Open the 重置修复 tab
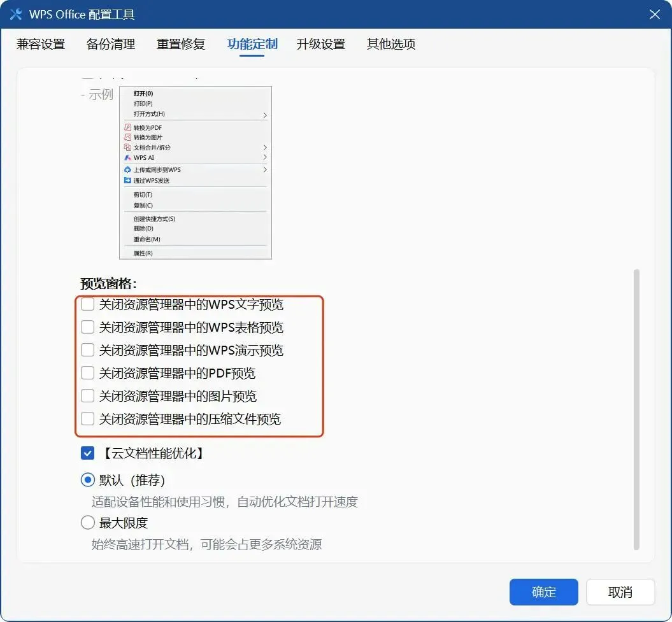This screenshot has height=622, width=672. pyautogui.click(x=181, y=44)
